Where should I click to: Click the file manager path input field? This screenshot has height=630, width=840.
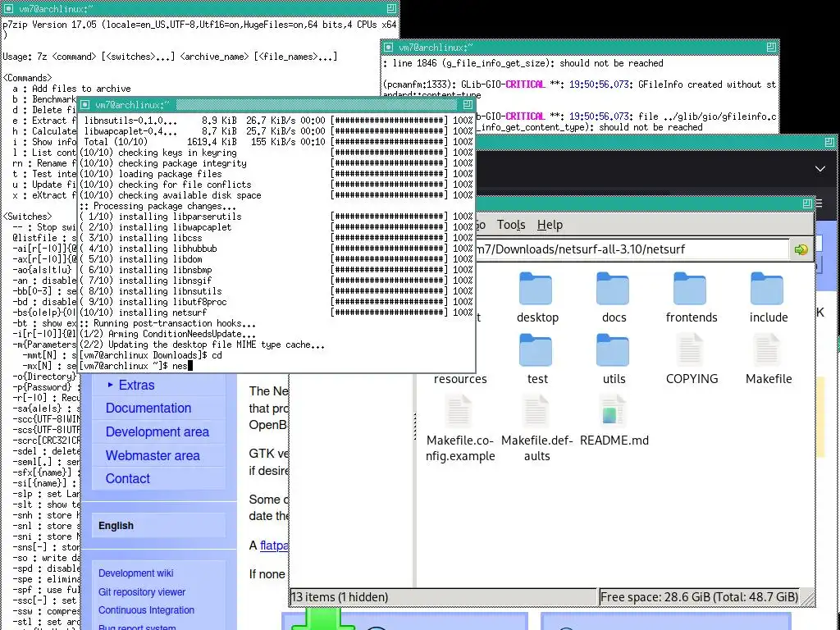coord(631,249)
